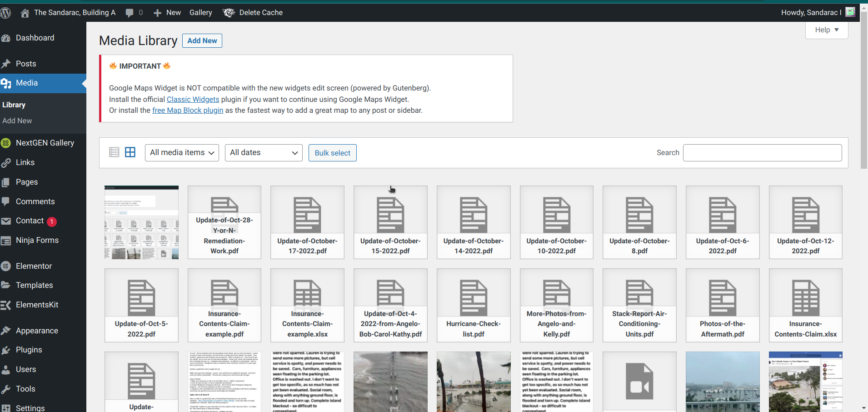Expand the Help panel

pyautogui.click(x=826, y=30)
